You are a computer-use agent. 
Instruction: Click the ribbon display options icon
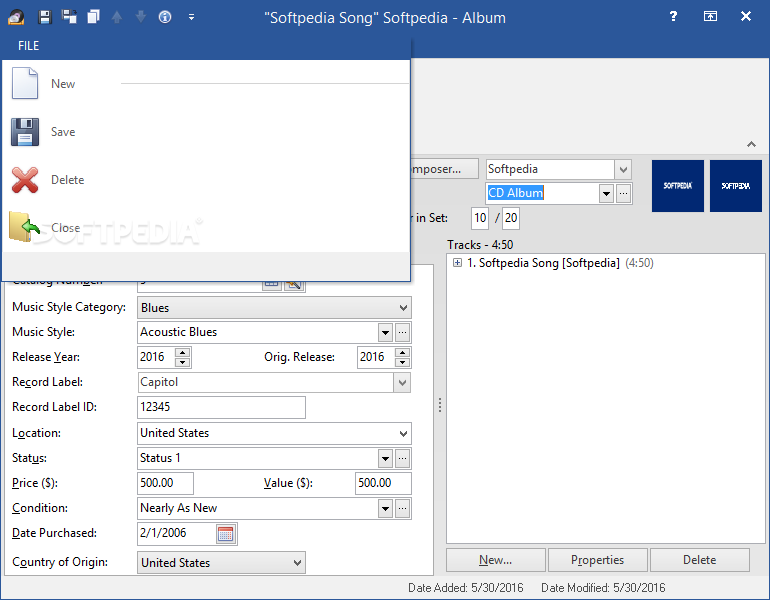(710, 16)
